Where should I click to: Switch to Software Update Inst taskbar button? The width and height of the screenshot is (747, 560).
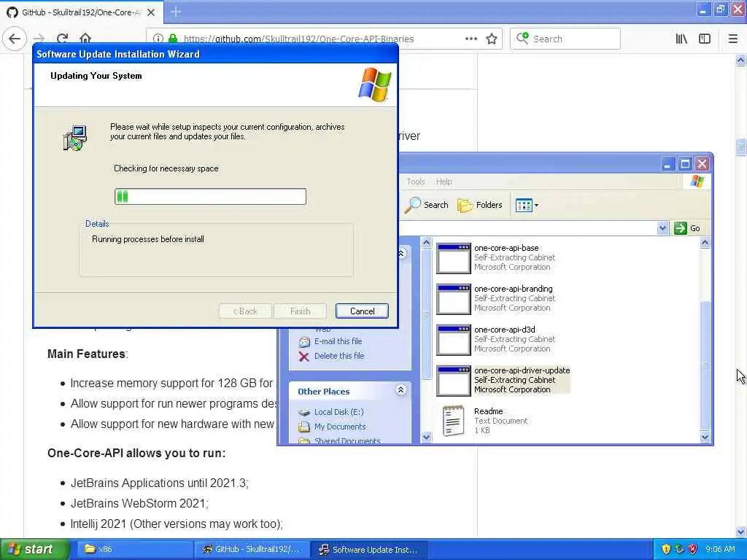(368, 549)
